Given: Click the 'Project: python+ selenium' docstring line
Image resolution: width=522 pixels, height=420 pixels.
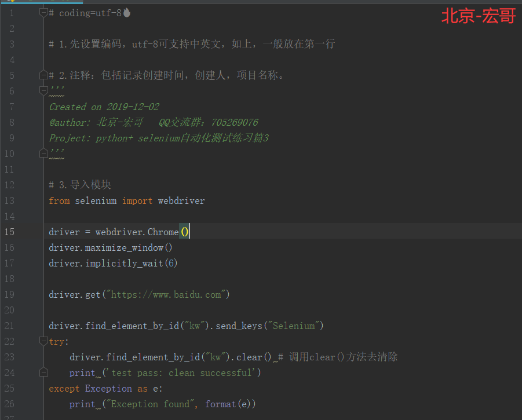Looking at the screenshot, I should [x=159, y=138].
